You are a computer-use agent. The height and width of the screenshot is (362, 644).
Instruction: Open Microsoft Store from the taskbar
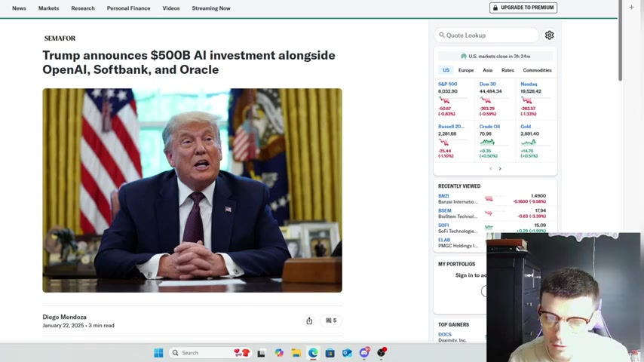330,352
